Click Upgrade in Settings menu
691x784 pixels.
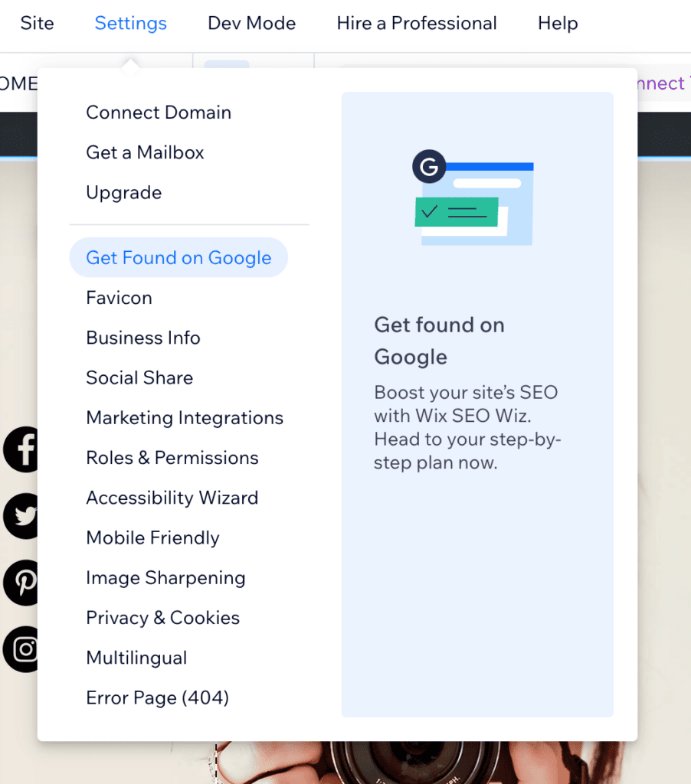coord(124,192)
